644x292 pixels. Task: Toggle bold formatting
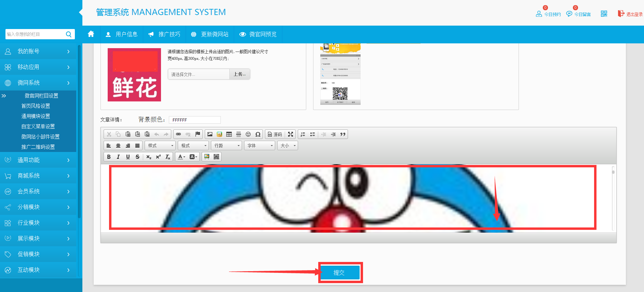109,157
